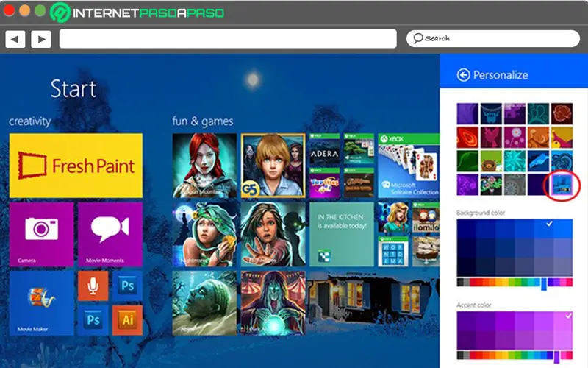
Task: Open the fortune teller crystal ball game tile
Action: [273, 303]
